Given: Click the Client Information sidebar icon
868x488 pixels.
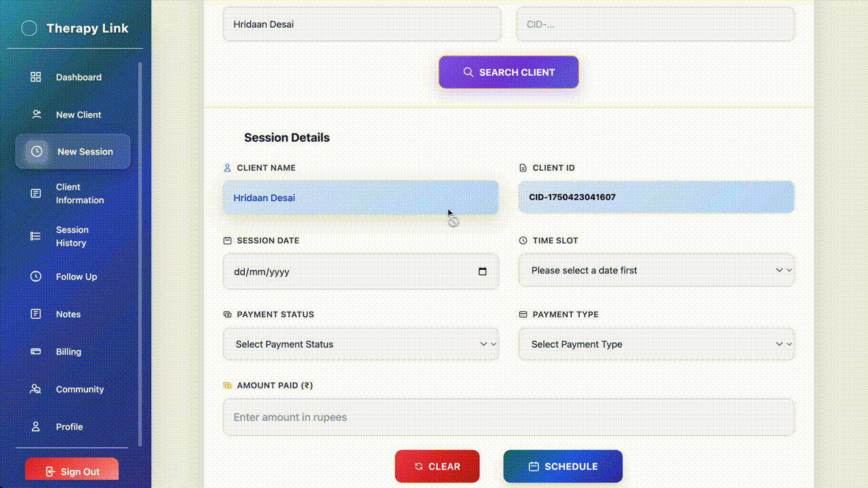Looking at the screenshot, I should 36,194.
